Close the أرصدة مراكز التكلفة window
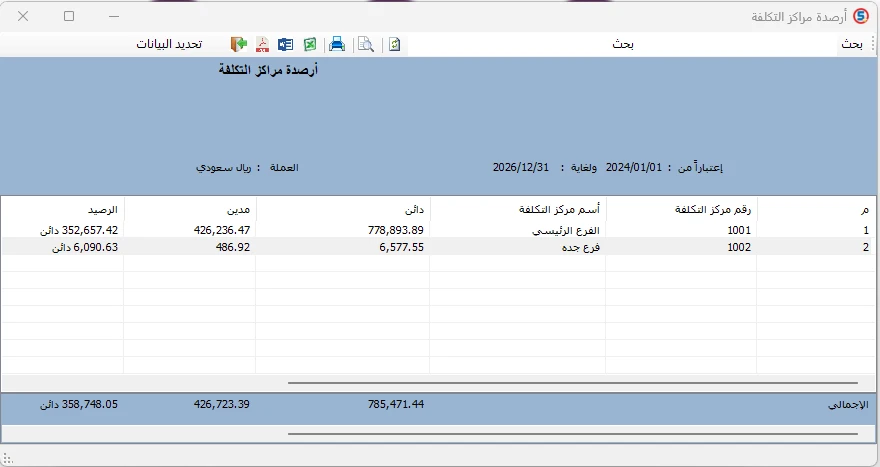Viewport: 880px width, 467px height. 23,16
